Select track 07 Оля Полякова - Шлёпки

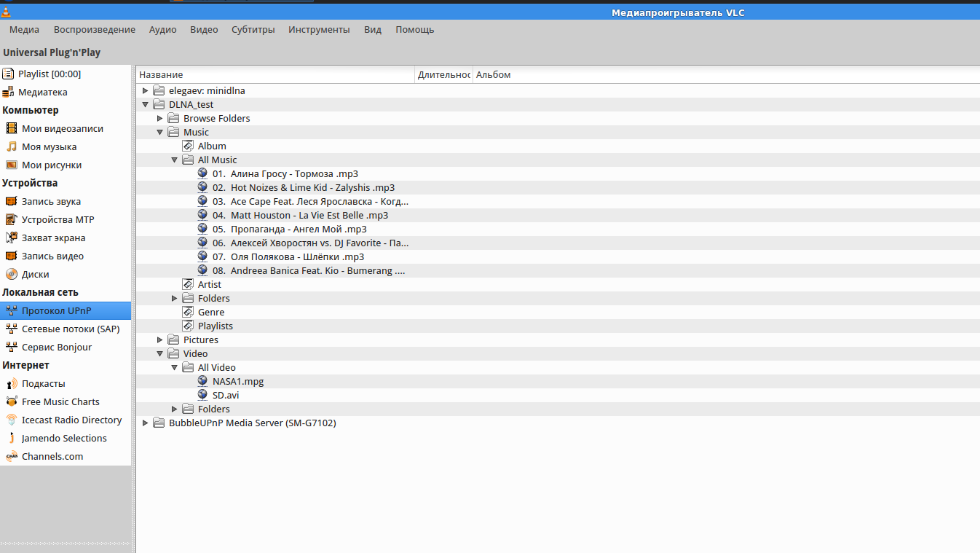pos(288,256)
